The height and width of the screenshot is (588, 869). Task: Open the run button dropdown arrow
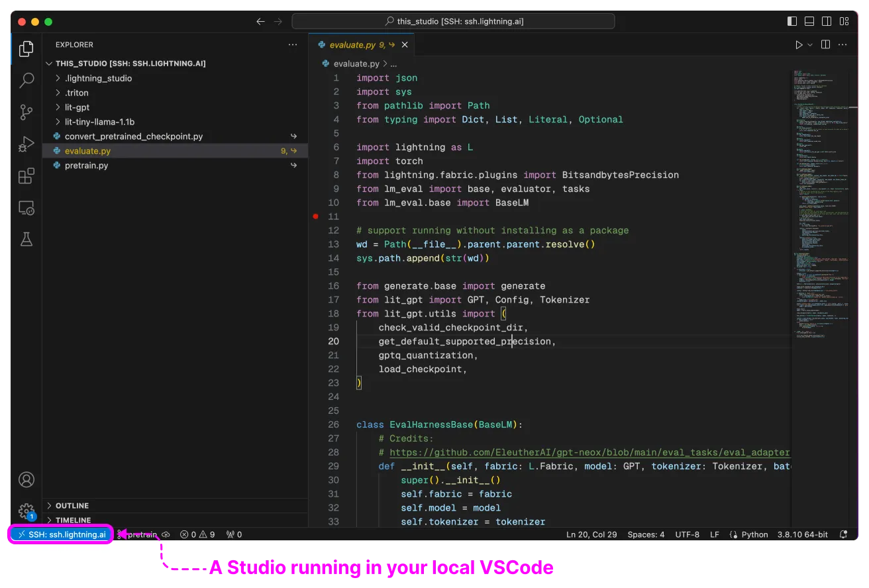[810, 44]
